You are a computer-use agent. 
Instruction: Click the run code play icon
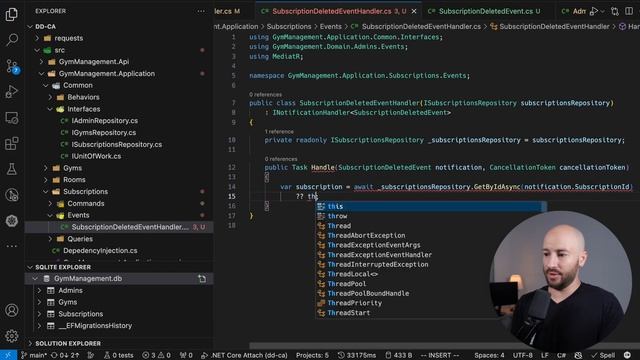click(594, 11)
